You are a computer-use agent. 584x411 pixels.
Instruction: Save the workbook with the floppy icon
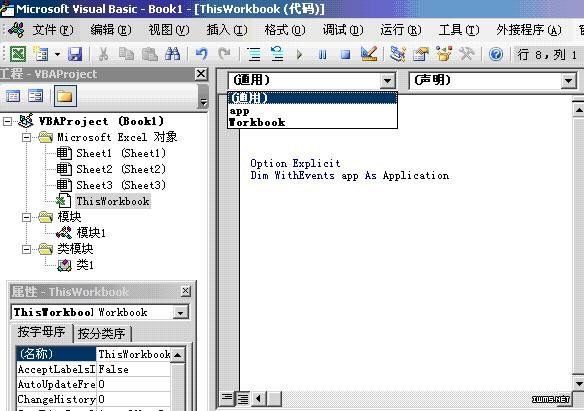point(75,54)
